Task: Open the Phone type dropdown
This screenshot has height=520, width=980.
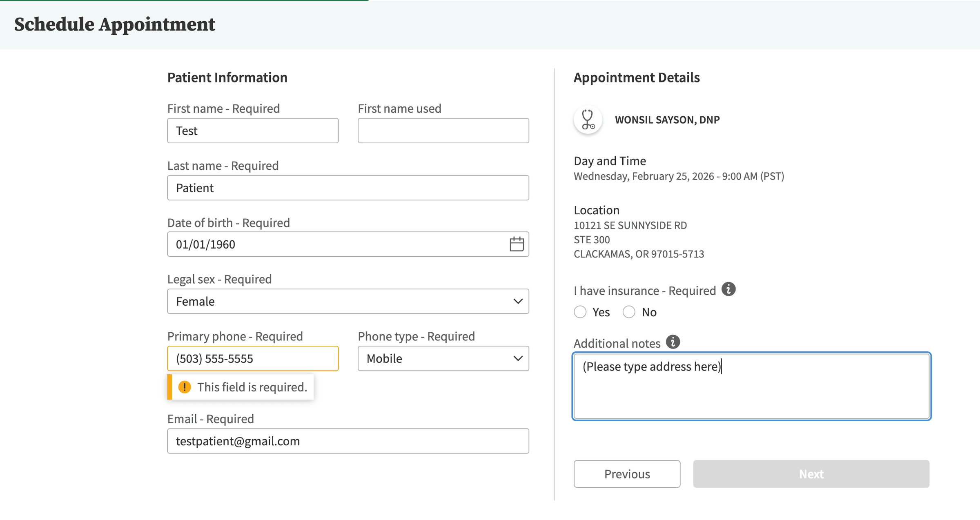Action: (443, 358)
